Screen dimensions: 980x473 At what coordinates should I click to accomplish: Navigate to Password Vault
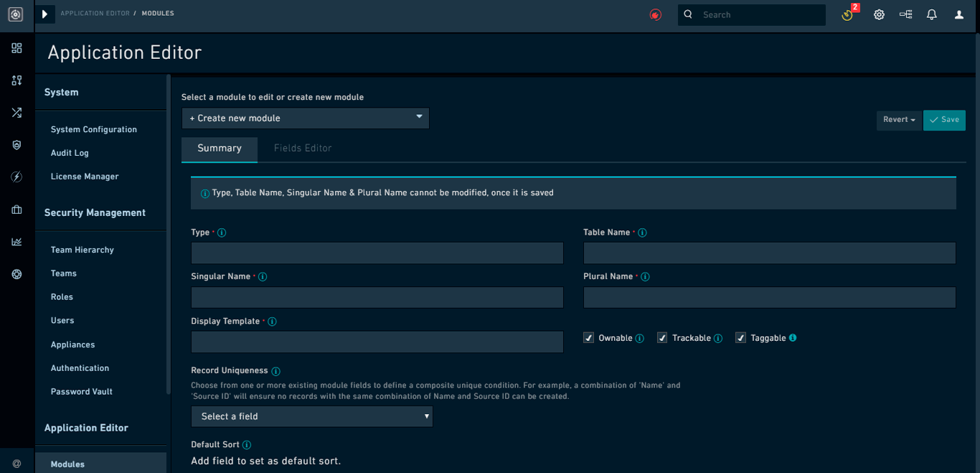[x=80, y=391]
